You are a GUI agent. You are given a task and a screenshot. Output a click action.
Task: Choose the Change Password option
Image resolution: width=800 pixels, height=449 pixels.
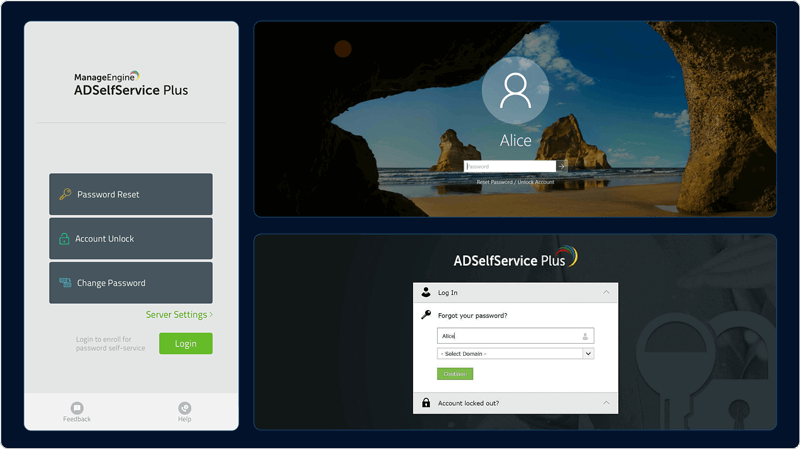131,283
